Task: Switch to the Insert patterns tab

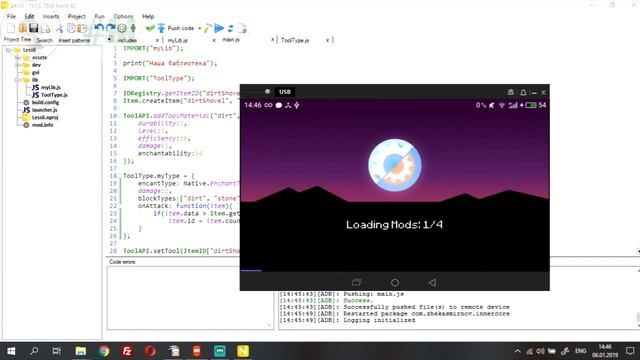Action: [x=74, y=40]
